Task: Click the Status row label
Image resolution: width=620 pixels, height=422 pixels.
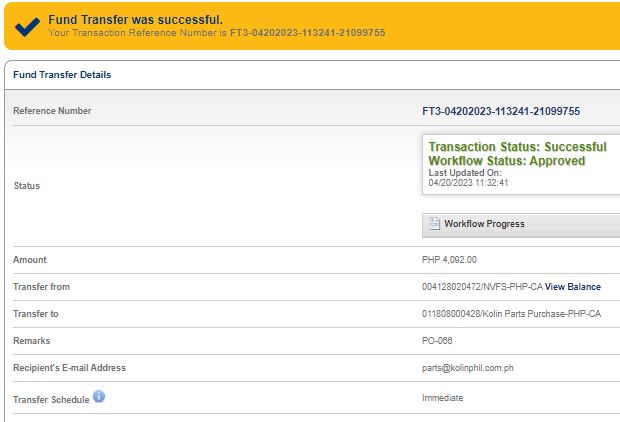Action: click(27, 186)
